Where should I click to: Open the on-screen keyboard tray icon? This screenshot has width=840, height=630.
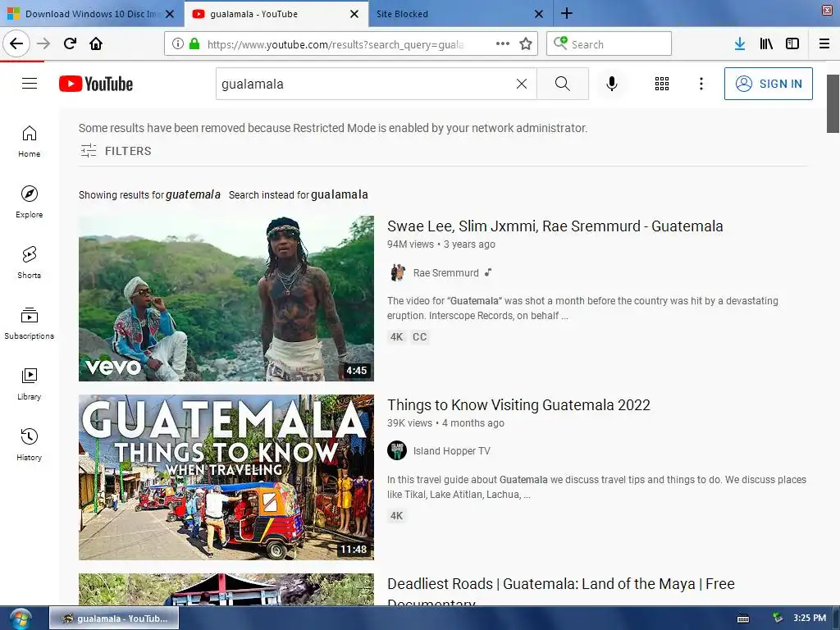(743, 619)
